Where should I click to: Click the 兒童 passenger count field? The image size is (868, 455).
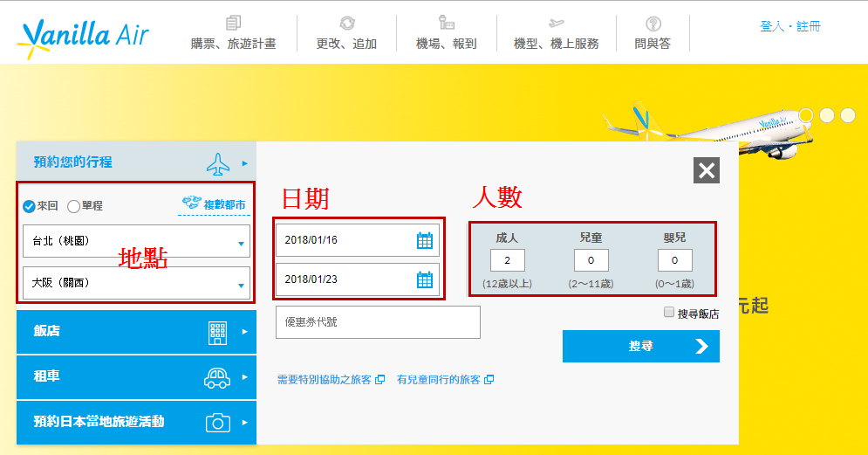tap(591, 260)
